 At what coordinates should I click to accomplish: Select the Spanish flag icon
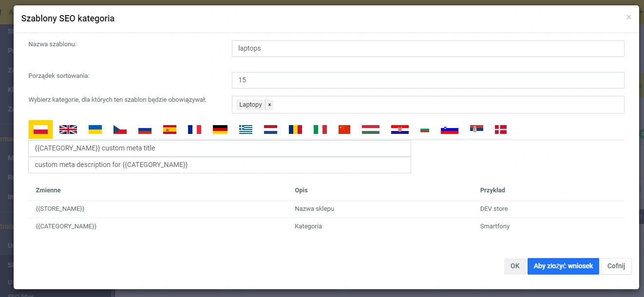(x=170, y=130)
